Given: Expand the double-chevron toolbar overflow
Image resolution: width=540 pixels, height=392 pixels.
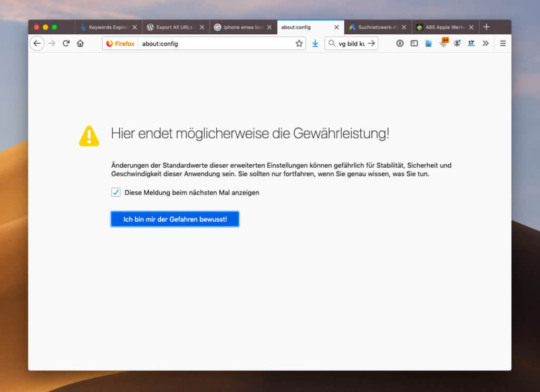Looking at the screenshot, I should tap(486, 43).
